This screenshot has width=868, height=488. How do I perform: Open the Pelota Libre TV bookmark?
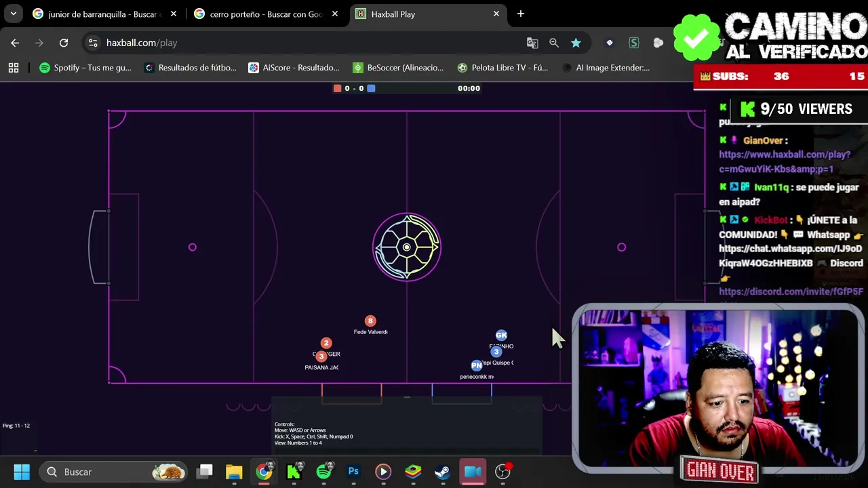[502, 67]
